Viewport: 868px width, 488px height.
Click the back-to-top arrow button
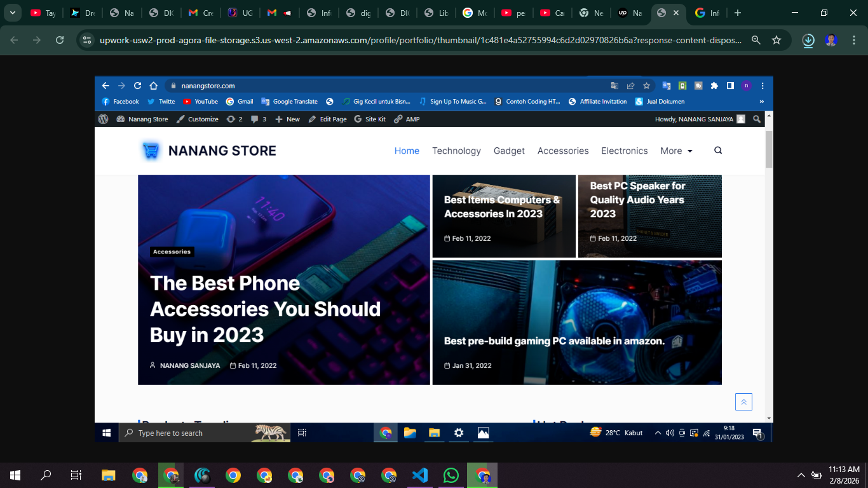coord(743,402)
